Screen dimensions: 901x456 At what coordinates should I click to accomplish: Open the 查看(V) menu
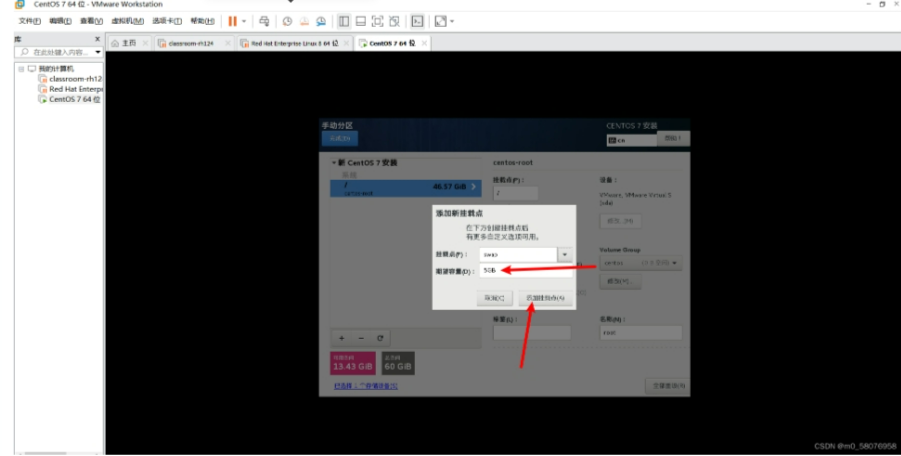click(x=91, y=21)
